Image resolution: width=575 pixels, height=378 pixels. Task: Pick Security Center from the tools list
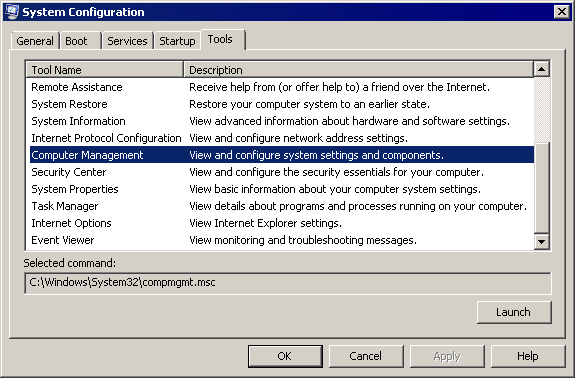tap(282, 172)
